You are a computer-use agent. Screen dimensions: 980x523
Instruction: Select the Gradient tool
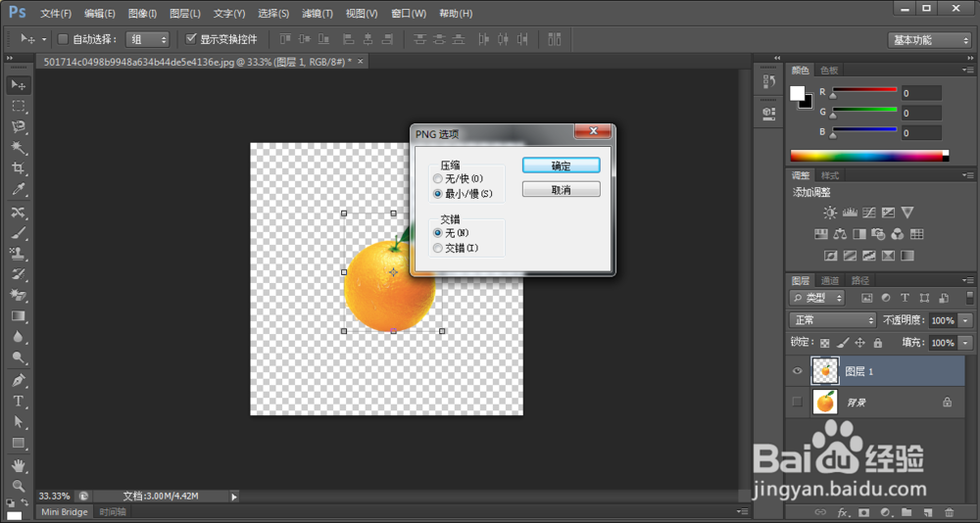[x=18, y=315]
